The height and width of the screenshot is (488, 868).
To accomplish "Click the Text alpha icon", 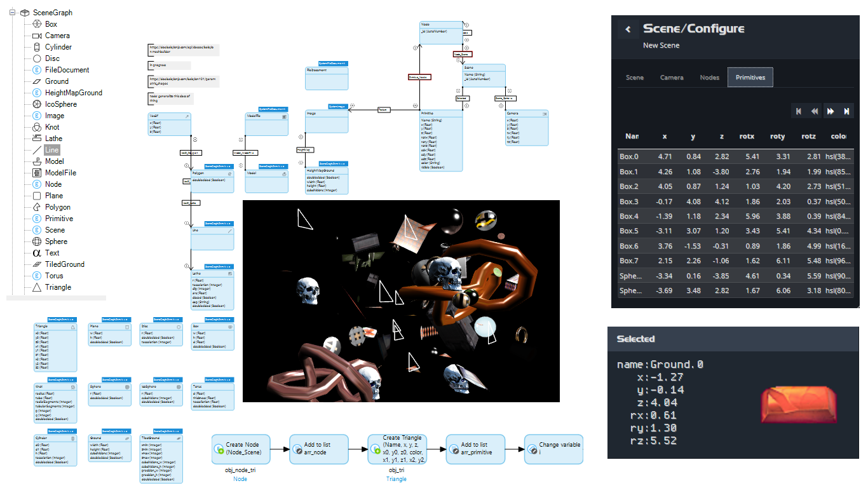I will point(37,253).
